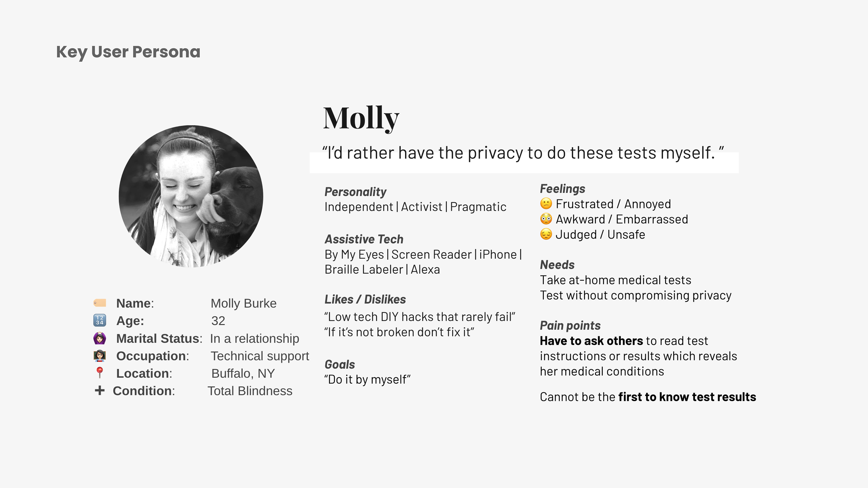The width and height of the screenshot is (868, 488).
Task: Click the red pushpin icon beside Location
Action: 100,373
